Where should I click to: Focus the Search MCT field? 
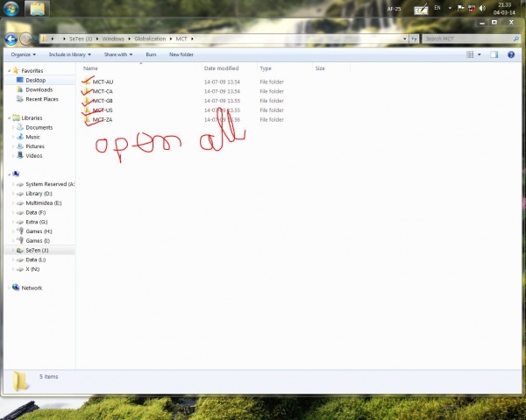tap(470, 39)
